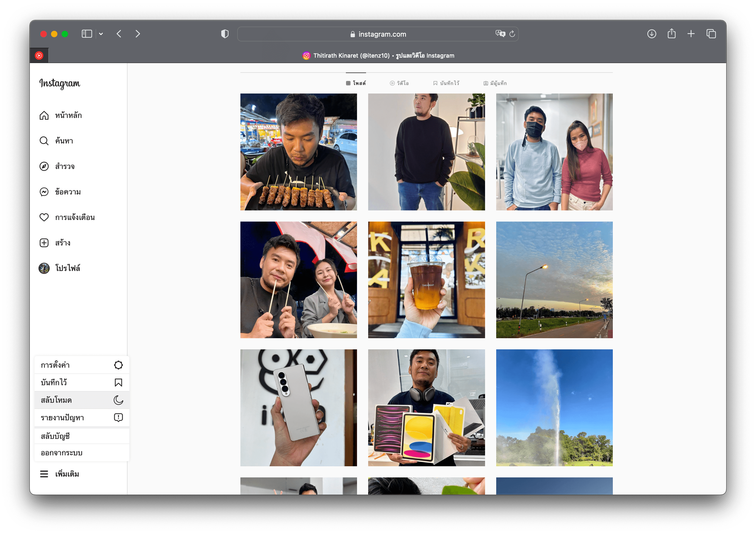Open Explore compass icon

pos(44,166)
